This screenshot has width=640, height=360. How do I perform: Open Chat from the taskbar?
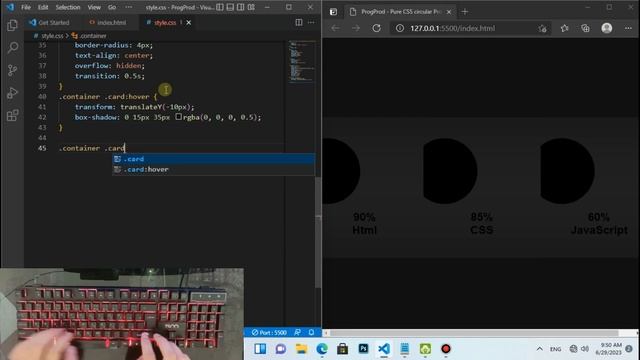(281, 349)
